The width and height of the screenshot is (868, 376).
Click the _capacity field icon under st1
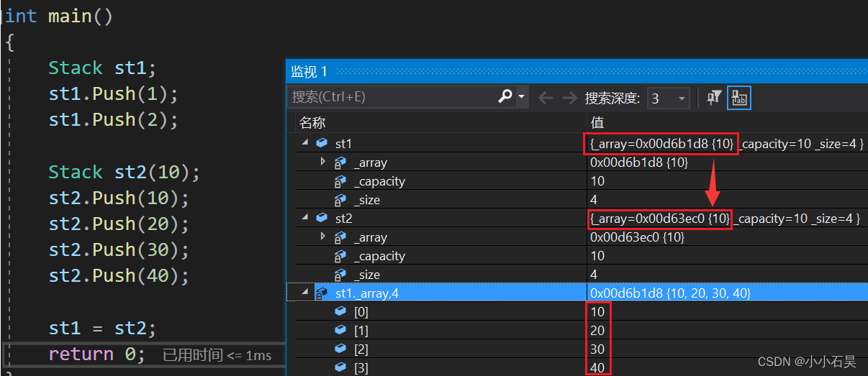coord(340,181)
